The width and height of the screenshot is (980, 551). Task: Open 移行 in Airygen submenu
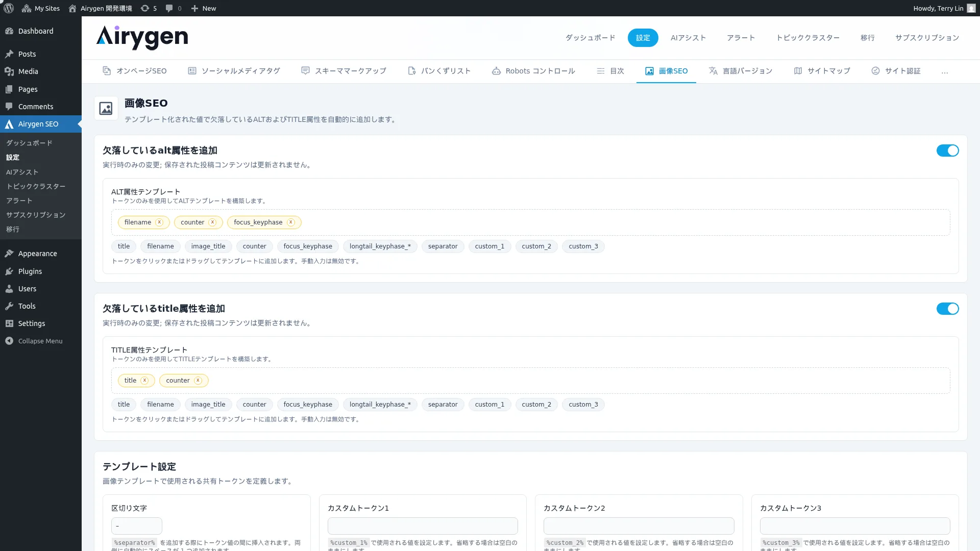(x=13, y=229)
